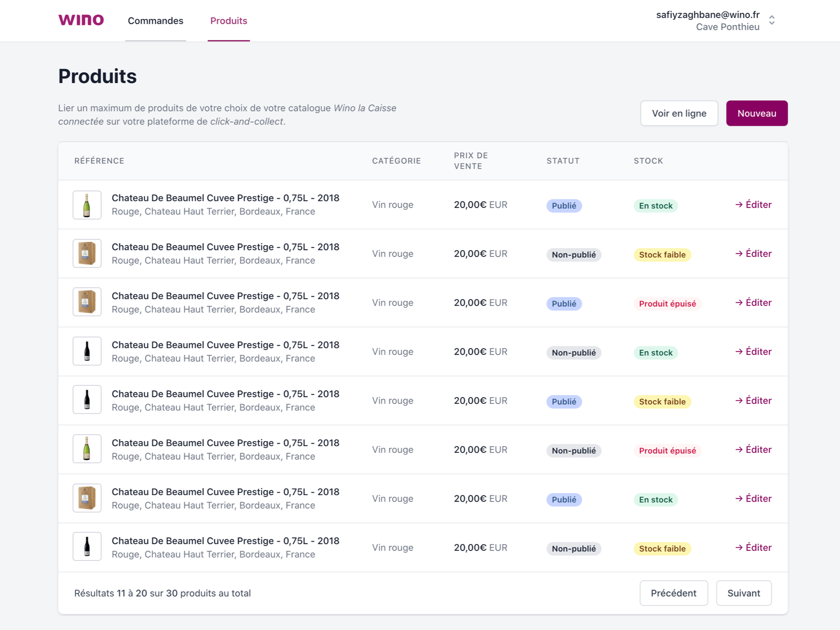Click the Produits page heading
The width and height of the screenshot is (840, 630).
click(x=97, y=76)
